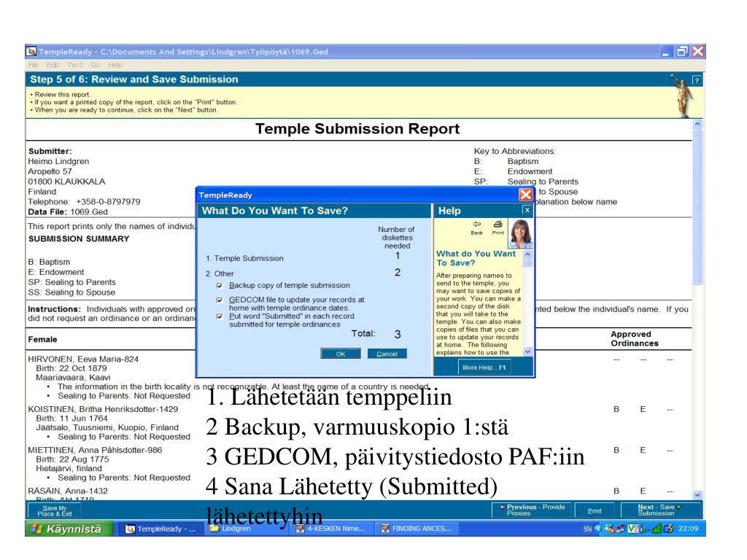This screenshot has height=560, width=747.
Task: Switch to 4-KESKEN Nime... taskbar item
Action: pyautogui.click(x=332, y=529)
